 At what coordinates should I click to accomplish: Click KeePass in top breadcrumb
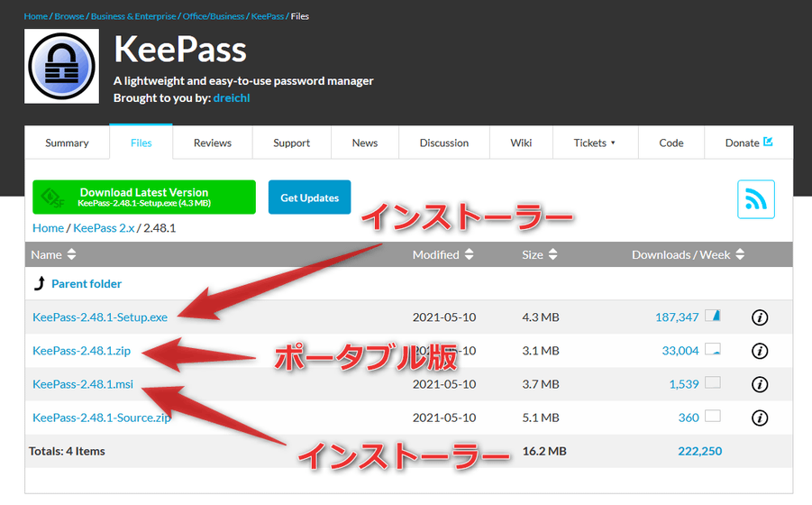pyautogui.click(x=268, y=16)
